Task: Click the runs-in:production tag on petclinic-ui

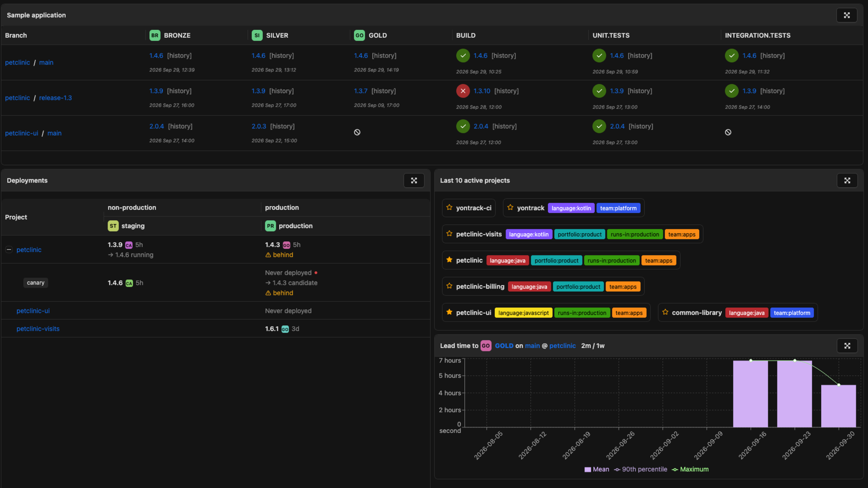Action: (582, 313)
